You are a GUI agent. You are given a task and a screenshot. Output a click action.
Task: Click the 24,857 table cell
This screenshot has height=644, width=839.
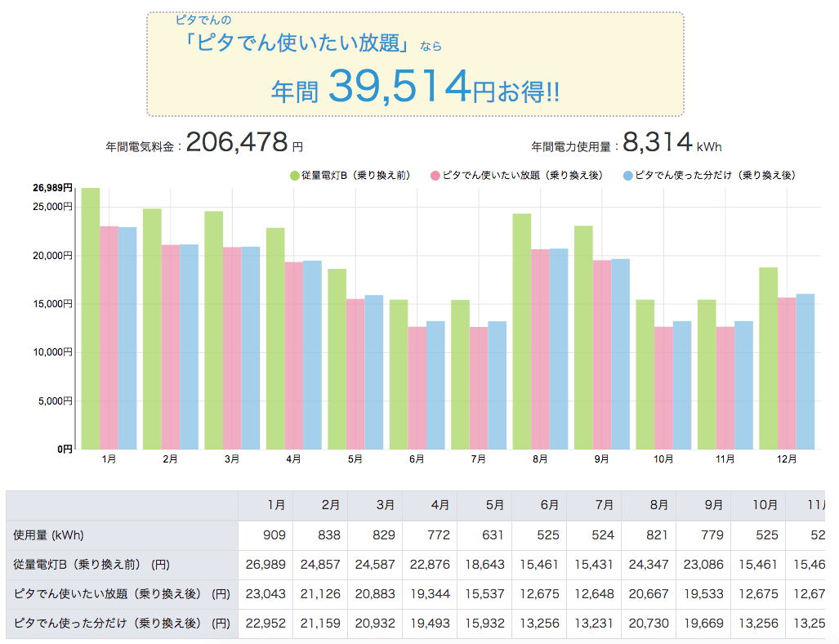point(320,565)
